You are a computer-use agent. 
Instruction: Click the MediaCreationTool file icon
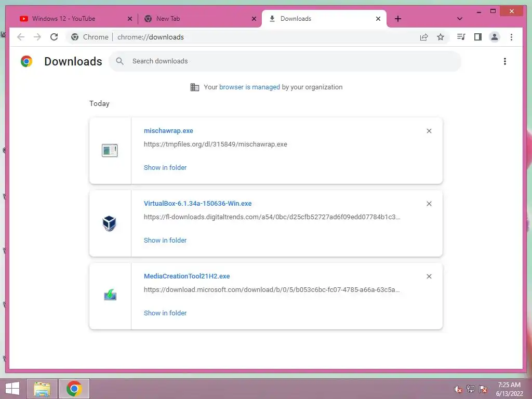tap(110, 295)
